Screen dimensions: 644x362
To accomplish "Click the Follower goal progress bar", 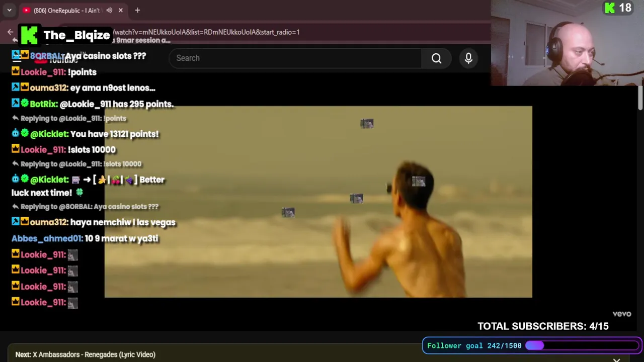I will pos(582,345).
